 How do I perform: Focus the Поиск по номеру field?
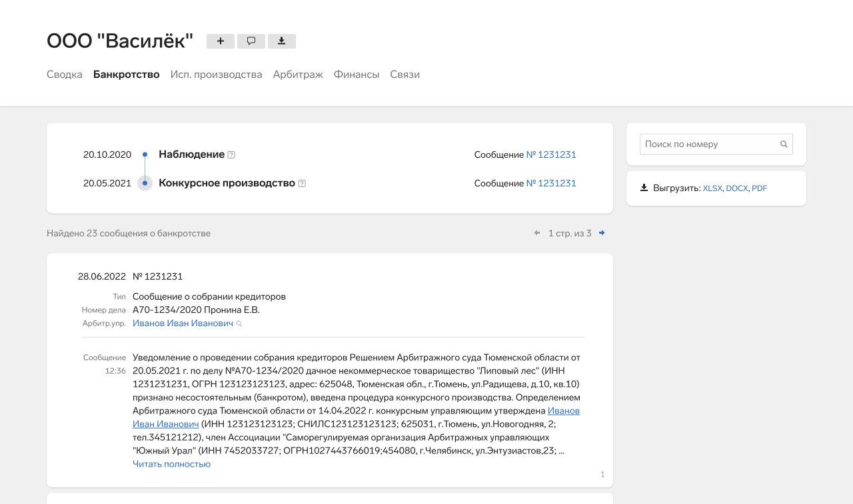point(716,144)
